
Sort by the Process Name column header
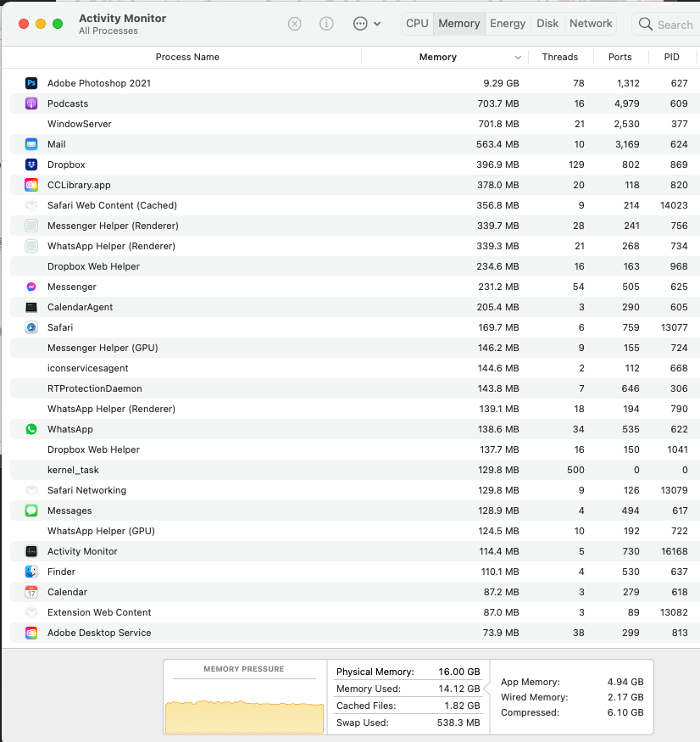187,58
